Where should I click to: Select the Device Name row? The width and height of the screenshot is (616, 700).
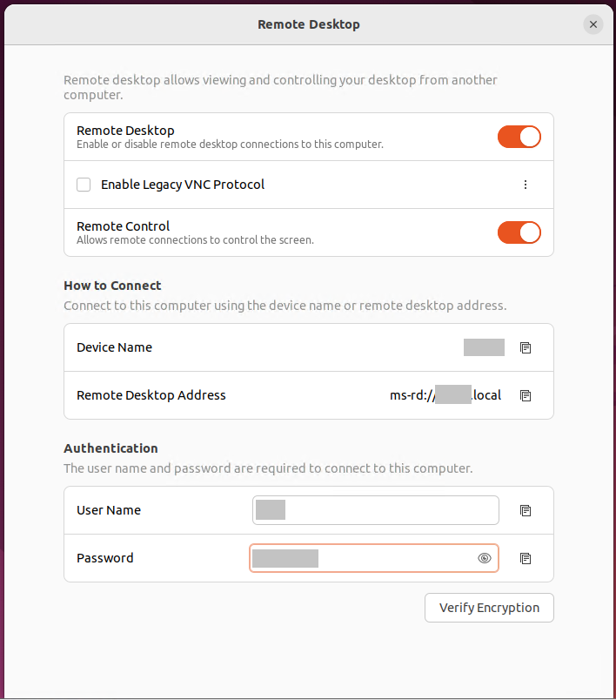[x=309, y=347]
